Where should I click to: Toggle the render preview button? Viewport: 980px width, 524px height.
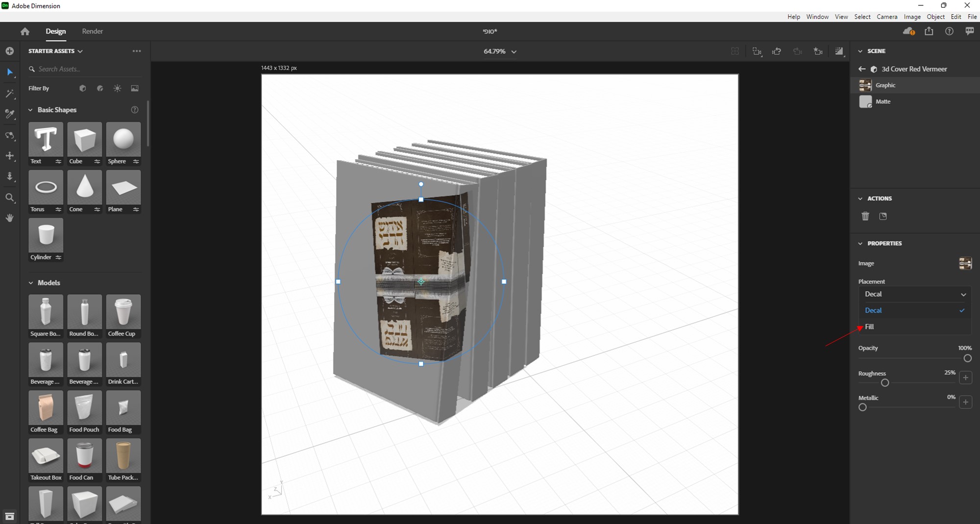click(x=839, y=51)
